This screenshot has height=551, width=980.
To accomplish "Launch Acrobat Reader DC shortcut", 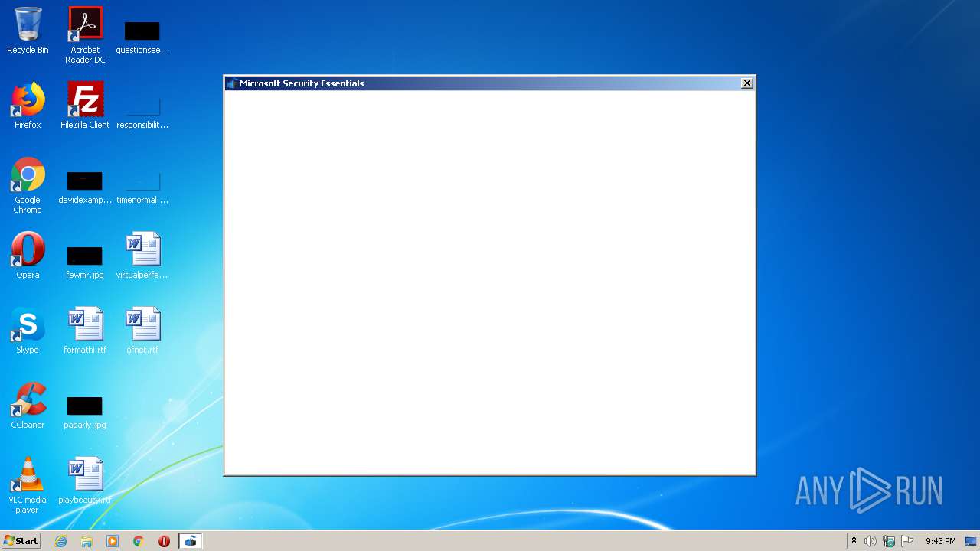I will click(85, 35).
